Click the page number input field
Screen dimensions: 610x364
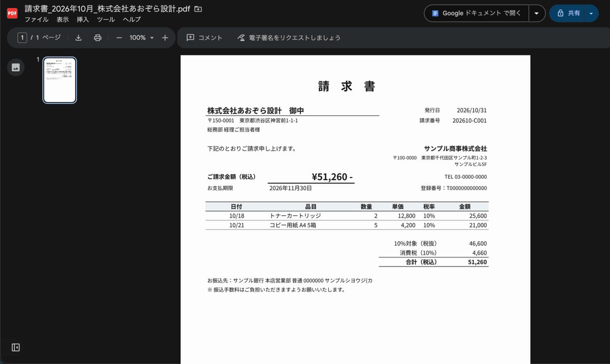point(22,38)
